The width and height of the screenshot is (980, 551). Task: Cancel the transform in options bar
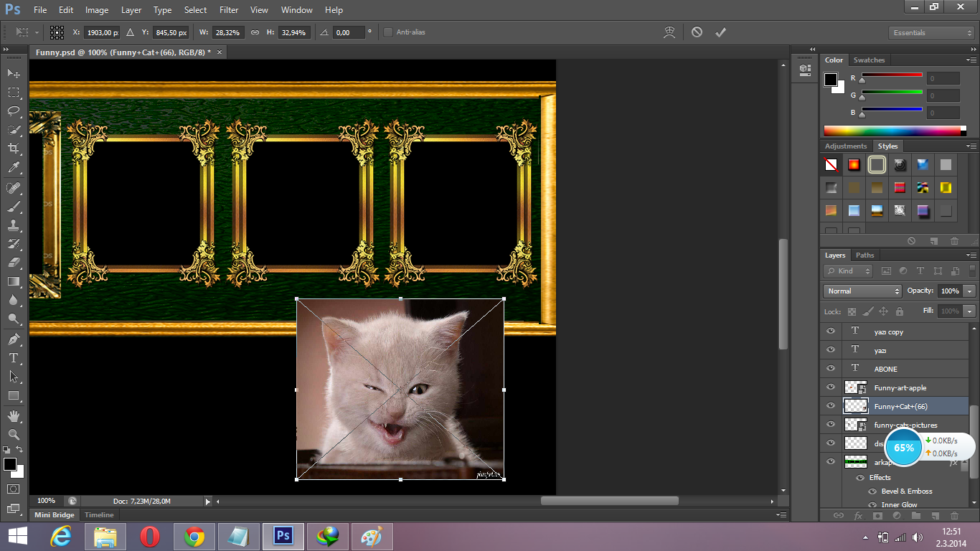pos(697,32)
